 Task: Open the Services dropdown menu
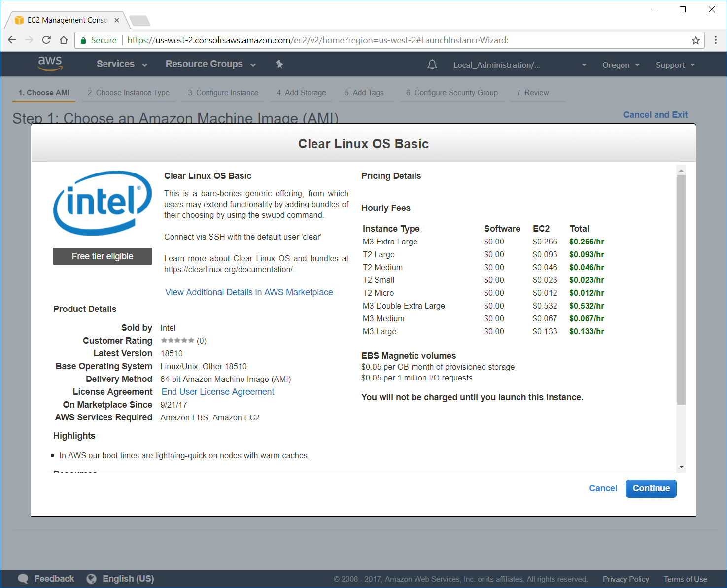122,64
